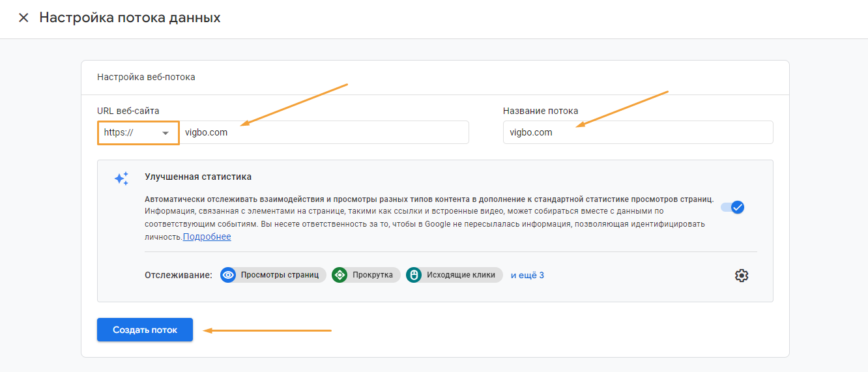Open enhanced measurement gear settings
This screenshot has height=372, width=868.
pyautogui.click(x=742, y=276)
